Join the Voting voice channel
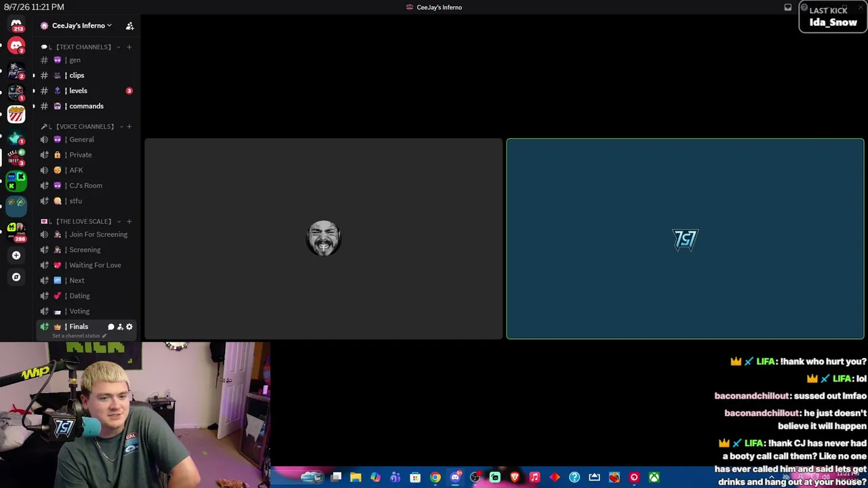 click(85, 311)
